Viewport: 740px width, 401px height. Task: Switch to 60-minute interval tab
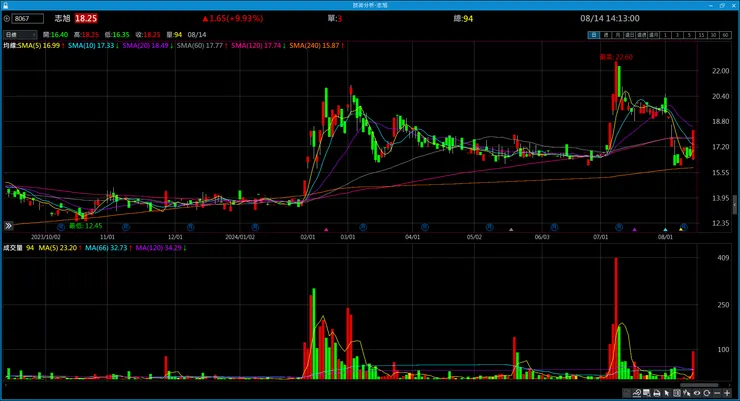click(726, 35)
